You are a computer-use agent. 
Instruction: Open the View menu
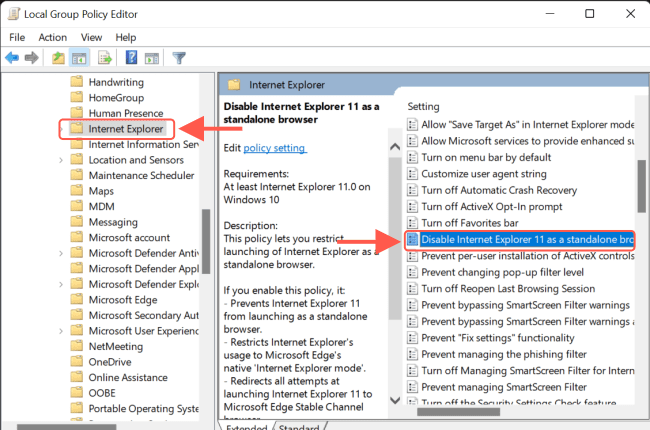pyautogui.click(x=92, y=37)
